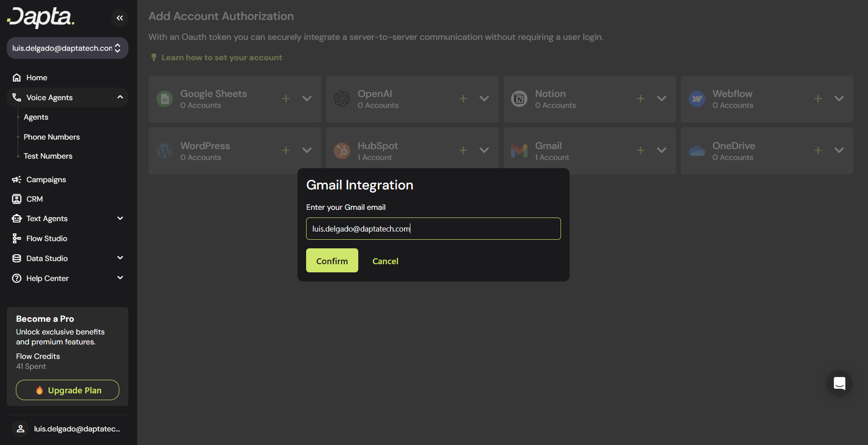Collapse the Voice Agents menu section
The image size is (868, 445).
(x=120, y=97)
